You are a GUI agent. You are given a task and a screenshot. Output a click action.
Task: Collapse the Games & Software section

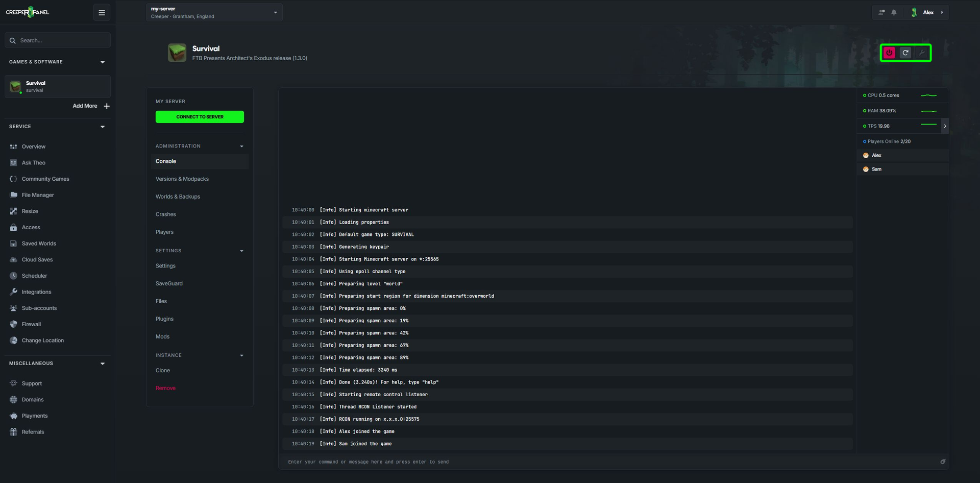(103, 62)
